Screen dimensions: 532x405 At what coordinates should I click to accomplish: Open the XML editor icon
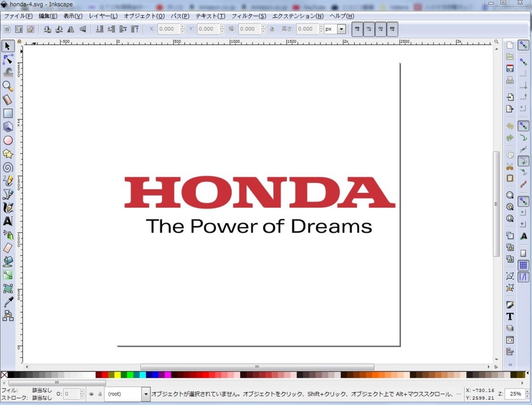(x=510, y=340)
